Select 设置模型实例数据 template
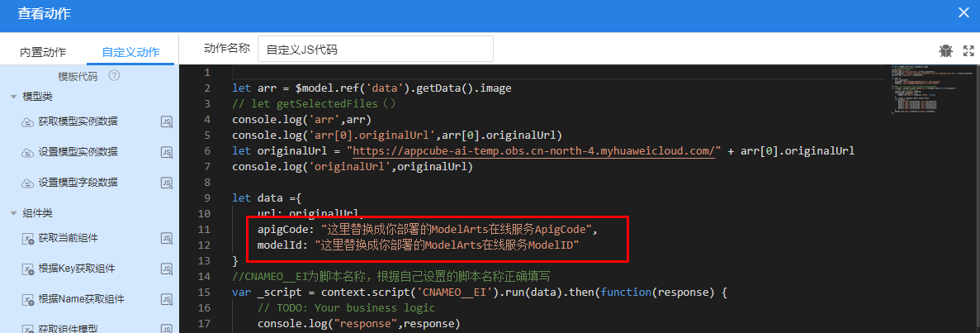The width and height of the screenshot is (980, 333). click(x=78, y=152)
